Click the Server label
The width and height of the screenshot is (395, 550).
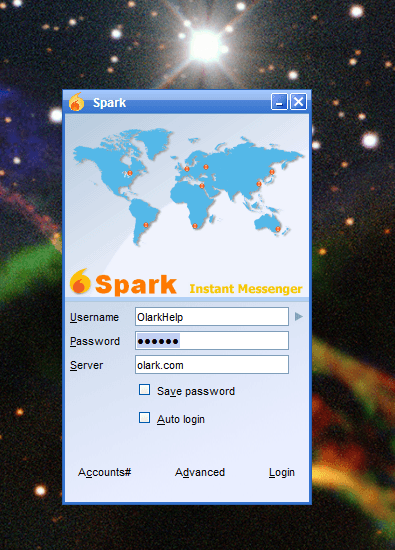pos(86,365)
